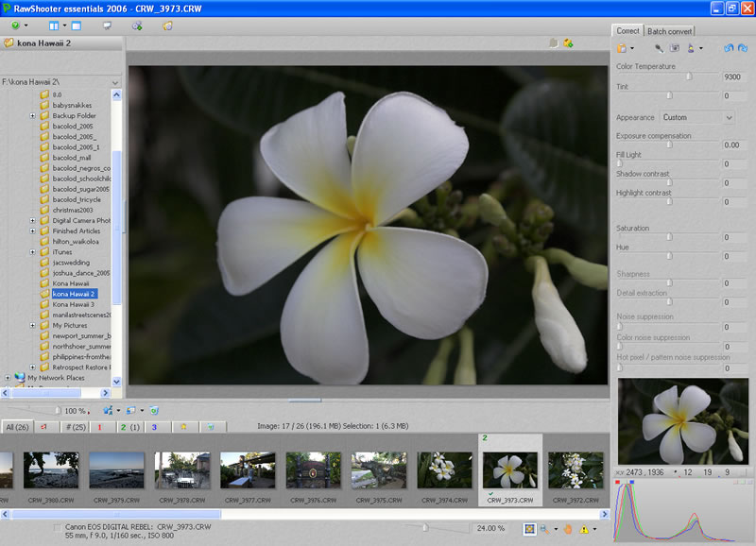Viewport: 756px width, 546px height.
Task: Click the yellow exposure warning triangle icon
Action: click(x=584, y=529)
